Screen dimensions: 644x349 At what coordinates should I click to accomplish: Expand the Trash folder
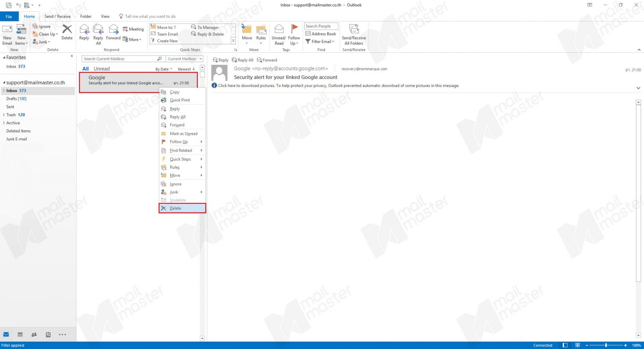pos(4,115)
